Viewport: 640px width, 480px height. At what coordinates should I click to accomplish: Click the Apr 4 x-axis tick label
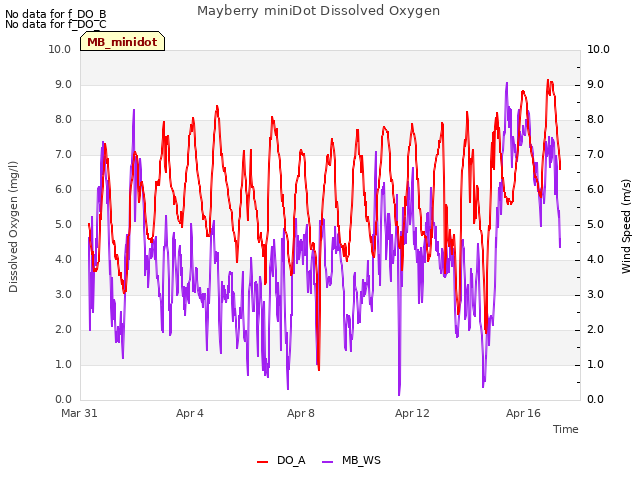[190, 413]
